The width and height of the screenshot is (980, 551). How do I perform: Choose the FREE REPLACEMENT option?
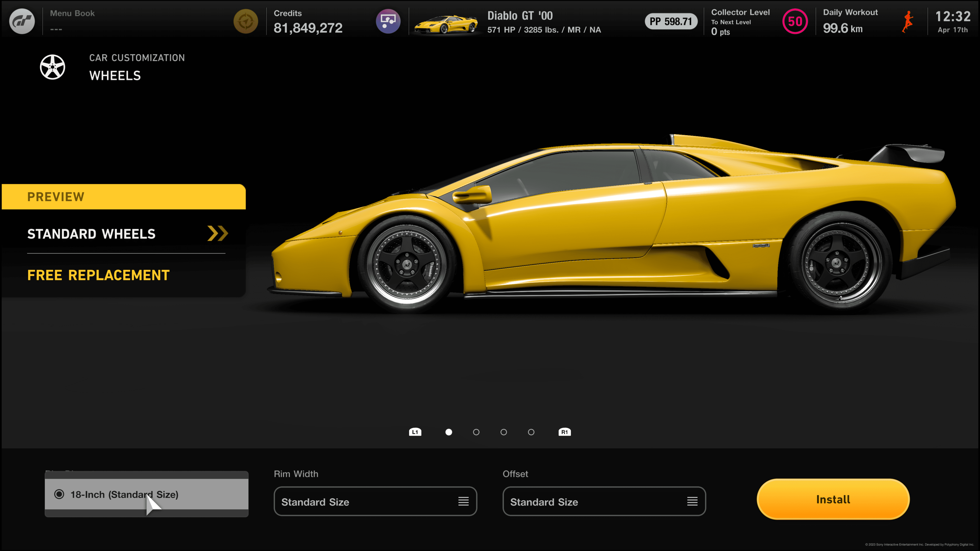(x=98, y=275)
